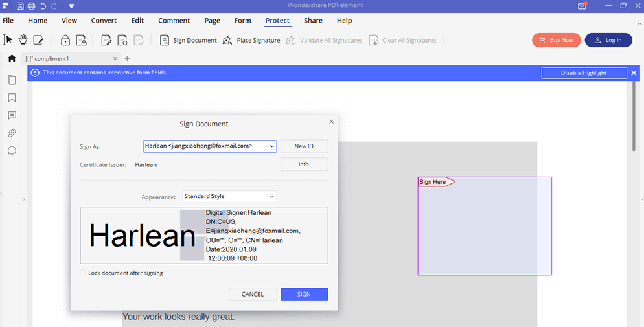The width and height of the screenshot is (644, 327).
Task: Click Validate All Signatures
Action: (325, 40)
